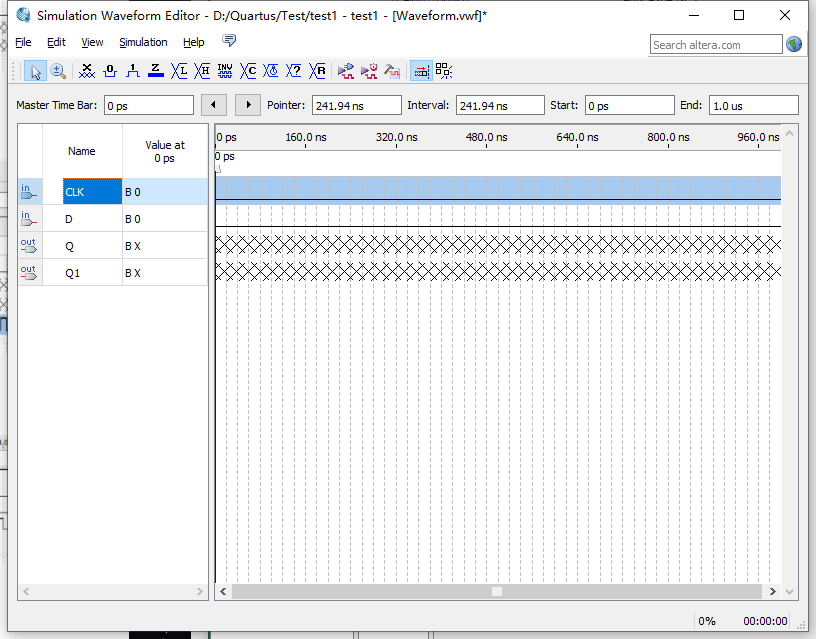This screenshot has width=816, height=639.
Task: Activate the Zoom tool magnifier
Action: tap(58, 71)
